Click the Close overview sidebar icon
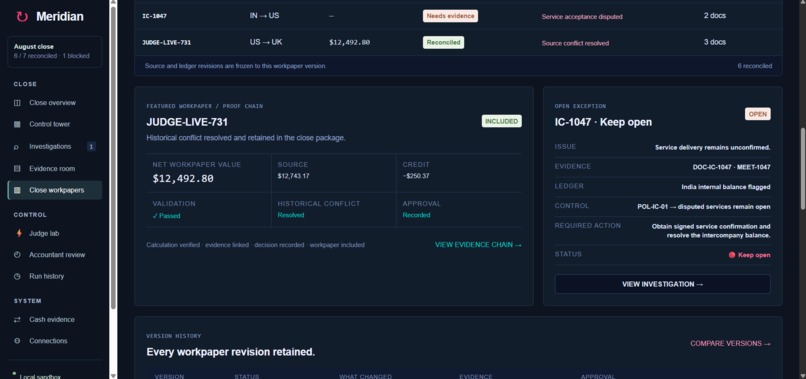 17,103
